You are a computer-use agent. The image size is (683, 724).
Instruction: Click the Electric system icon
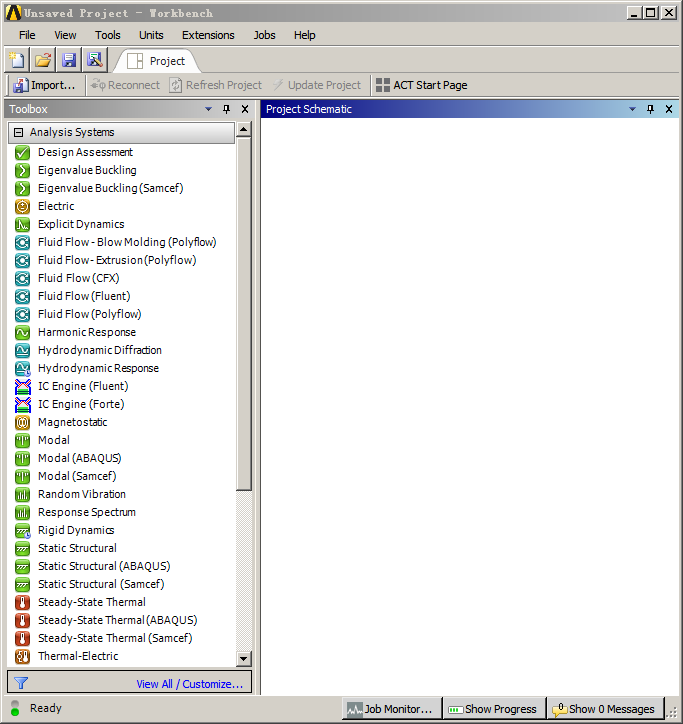[x=22, y=206]
